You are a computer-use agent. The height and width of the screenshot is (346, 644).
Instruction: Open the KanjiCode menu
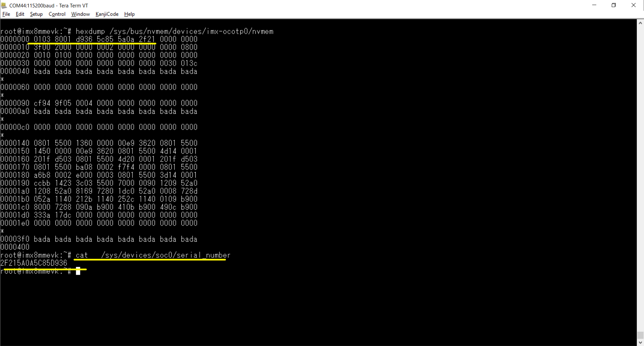click(x=107, y=14)
